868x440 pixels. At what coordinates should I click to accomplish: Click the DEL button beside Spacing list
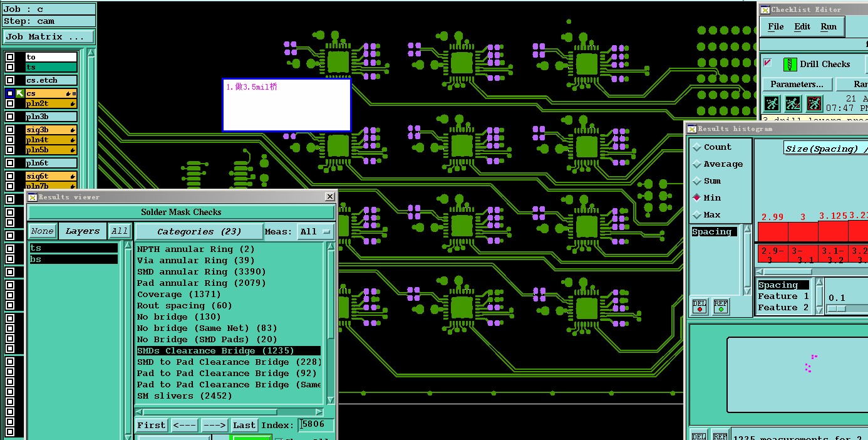click(700, 306)
